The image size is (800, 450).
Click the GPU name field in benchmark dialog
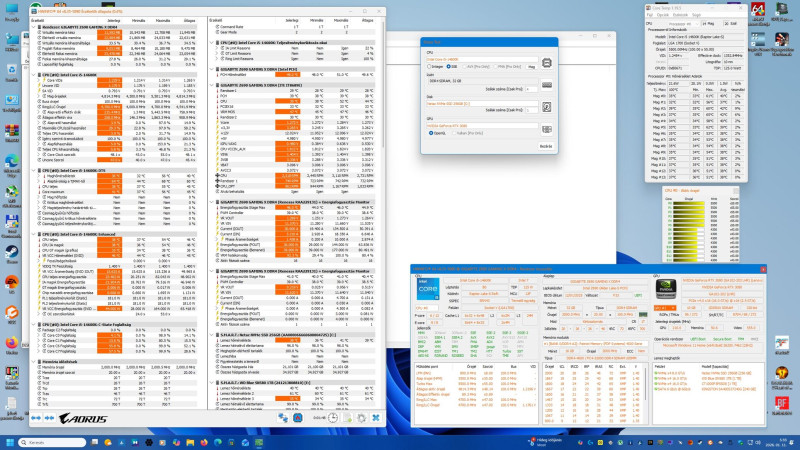[482, 126]
